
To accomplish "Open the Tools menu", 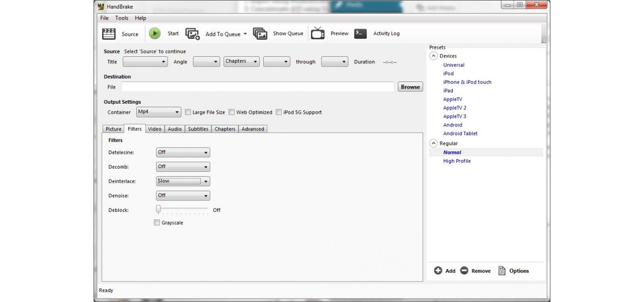I will coord(122,18).
